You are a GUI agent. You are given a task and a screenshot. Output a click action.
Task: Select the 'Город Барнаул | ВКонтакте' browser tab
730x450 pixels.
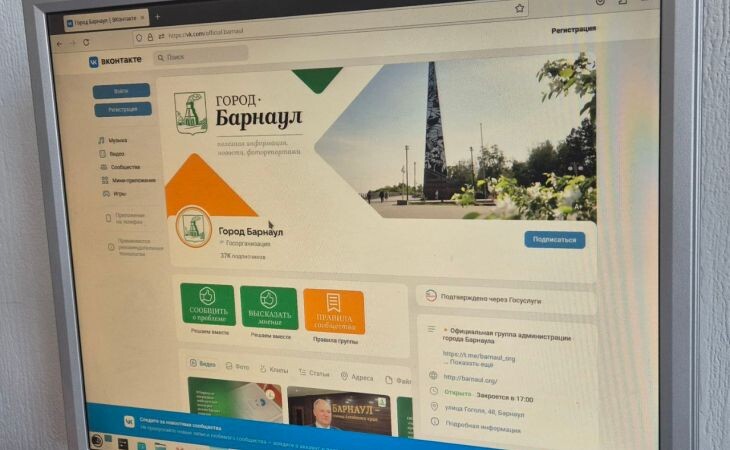click(x=106, y=20)
